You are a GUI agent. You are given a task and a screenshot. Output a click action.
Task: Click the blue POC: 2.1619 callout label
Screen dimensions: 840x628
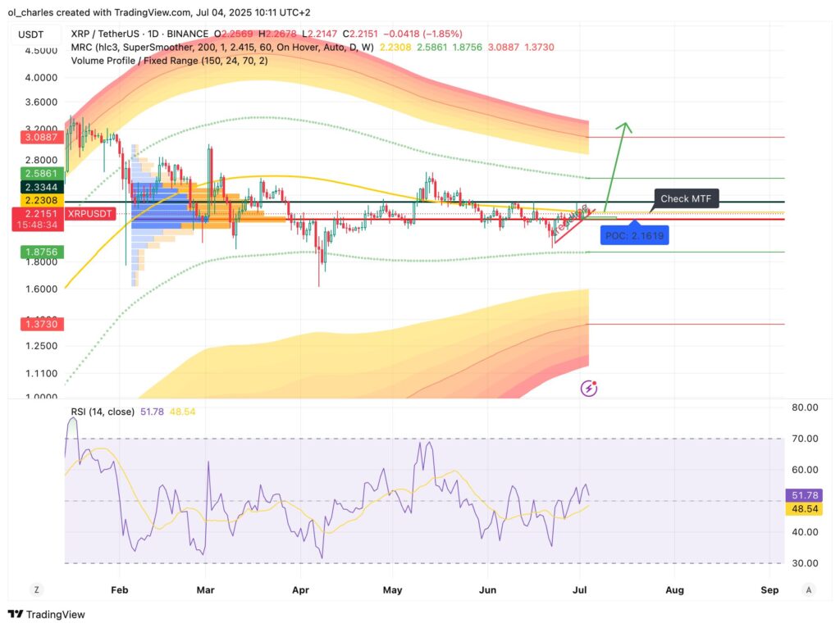click(x=634, y=235)
